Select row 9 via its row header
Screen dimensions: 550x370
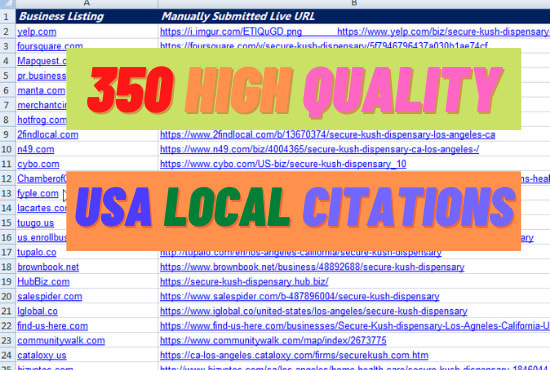pyautogui.click(x=6, y=135)
